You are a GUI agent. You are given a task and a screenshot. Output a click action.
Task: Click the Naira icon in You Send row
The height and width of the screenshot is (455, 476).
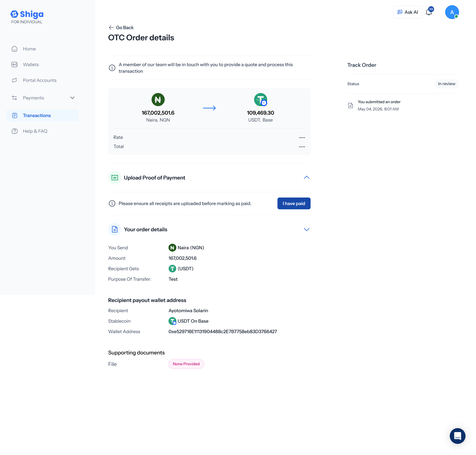(x=172, y=248)
